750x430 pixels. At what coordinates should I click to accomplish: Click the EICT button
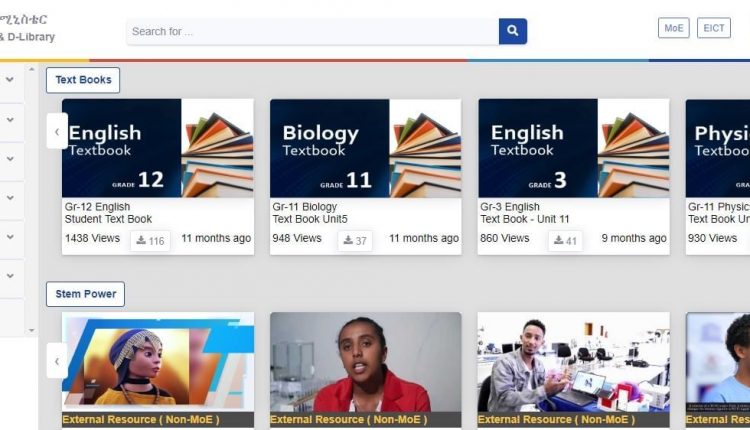pyautogui.click(x=714, y=28)
